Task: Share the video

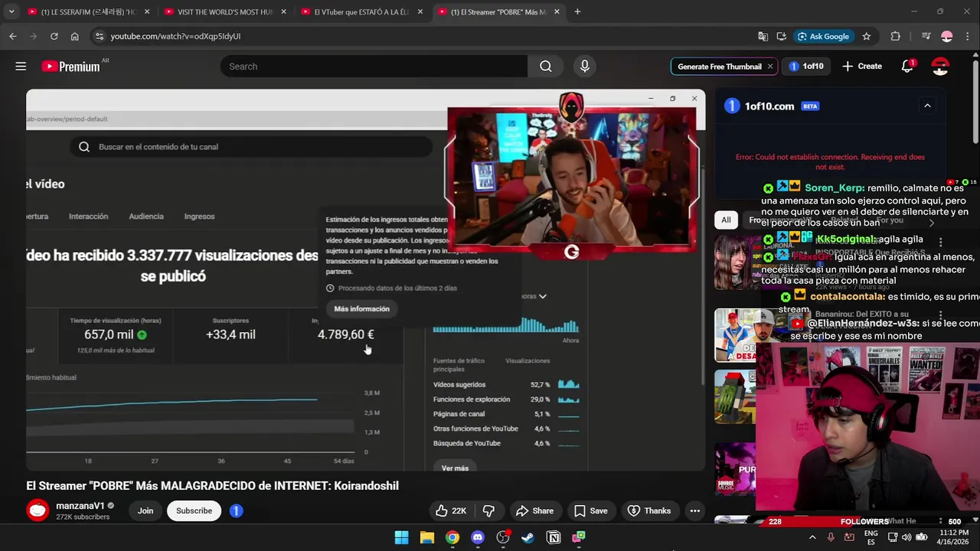Action: pyautogui.click(x=534, y=510)
